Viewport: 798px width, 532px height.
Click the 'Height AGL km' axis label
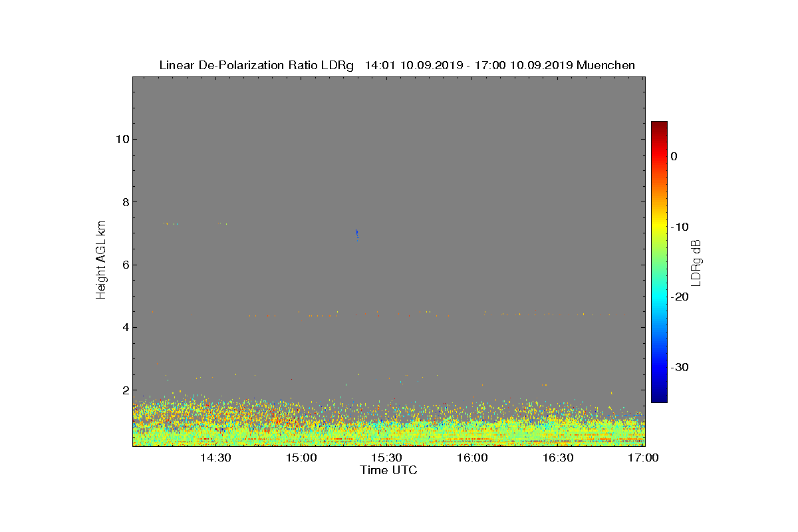click(x=101, y=261)
